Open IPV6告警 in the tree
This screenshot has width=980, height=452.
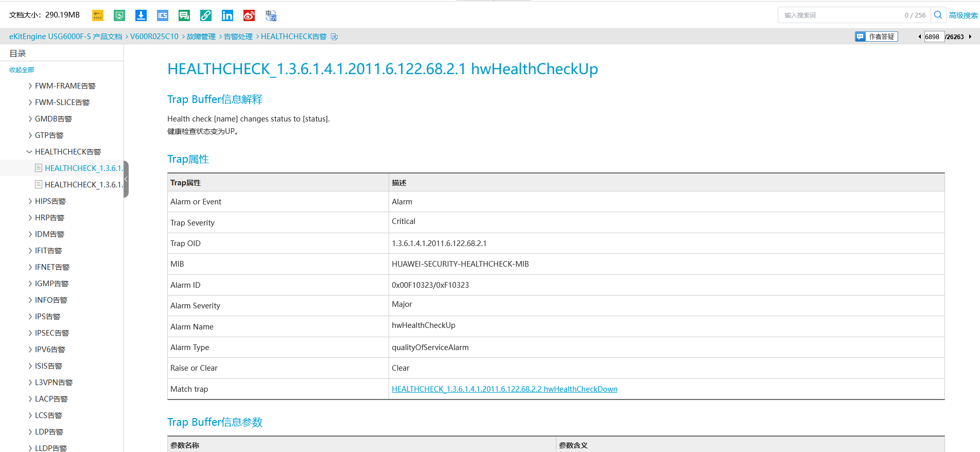coord(50,350)
